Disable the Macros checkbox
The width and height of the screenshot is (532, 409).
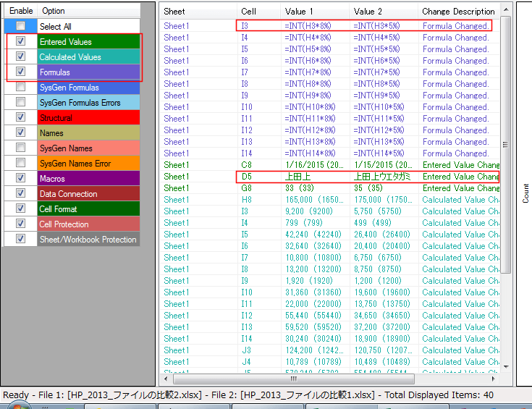pos(20,179)
